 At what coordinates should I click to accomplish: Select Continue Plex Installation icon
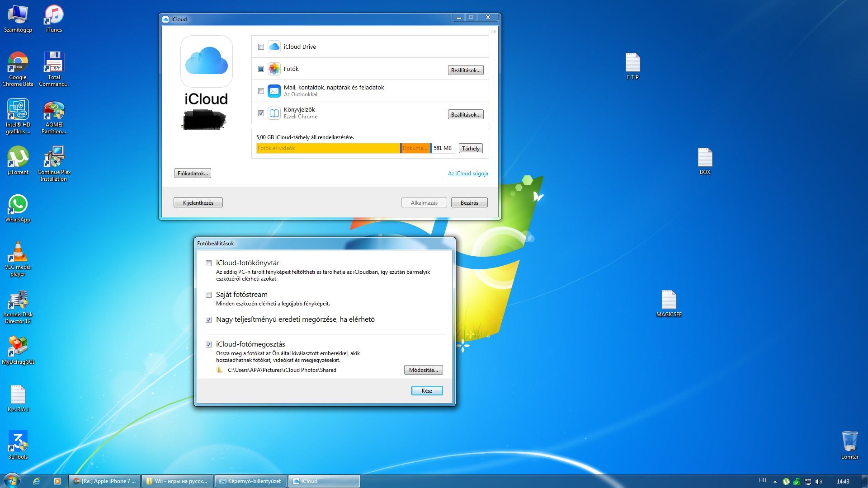pos(54,164)
